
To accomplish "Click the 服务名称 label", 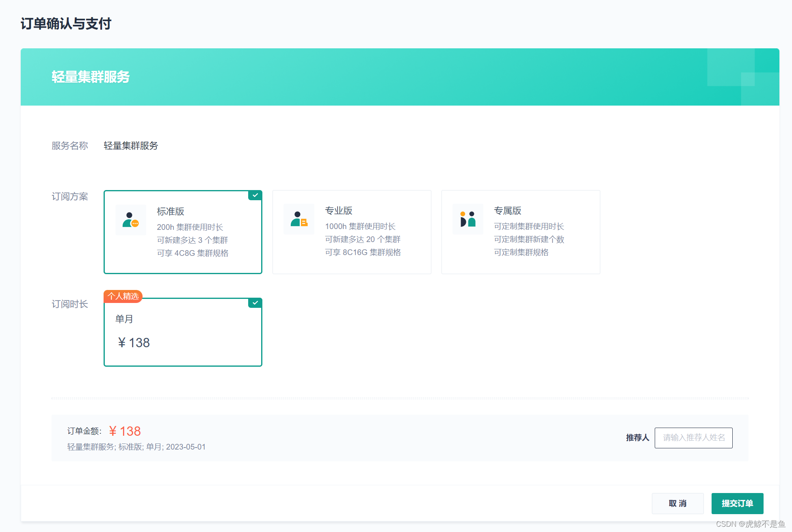I will click(x=70, y=146).
